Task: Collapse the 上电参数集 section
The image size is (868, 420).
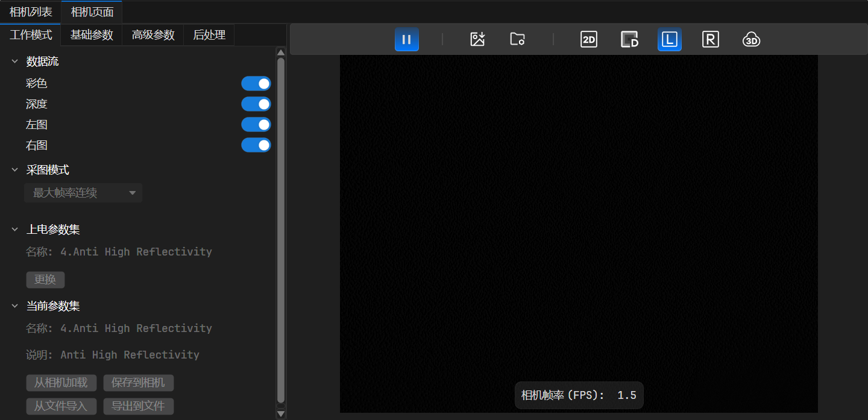Action: coord(15,230)
